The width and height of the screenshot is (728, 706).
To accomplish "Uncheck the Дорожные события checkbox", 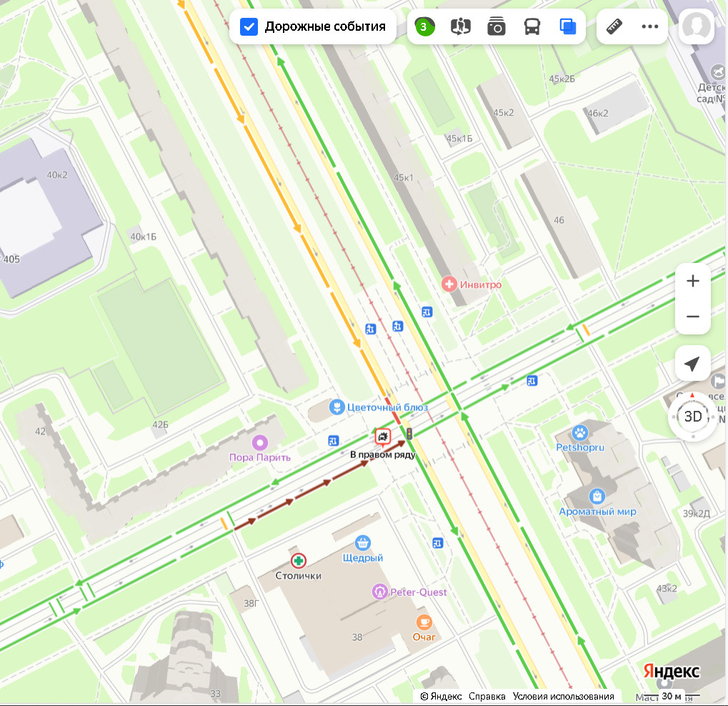I will [x=249, y=27].
